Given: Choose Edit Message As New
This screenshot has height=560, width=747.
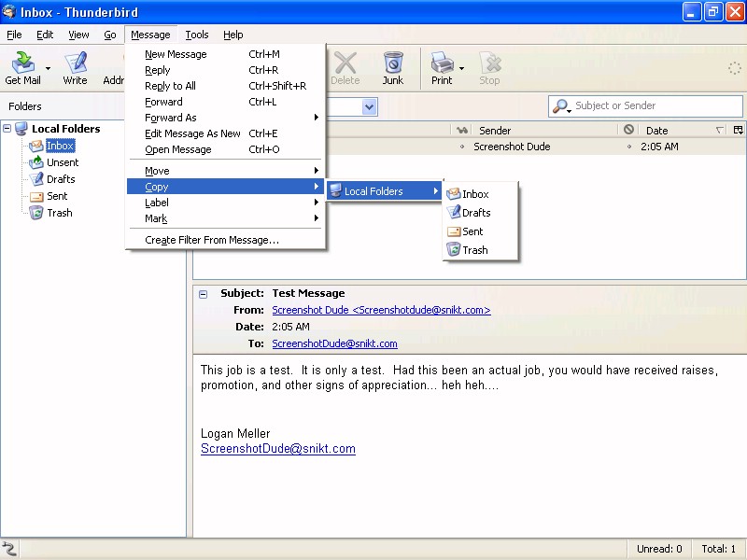Looking at the screenshot, I should coord(226,133).
